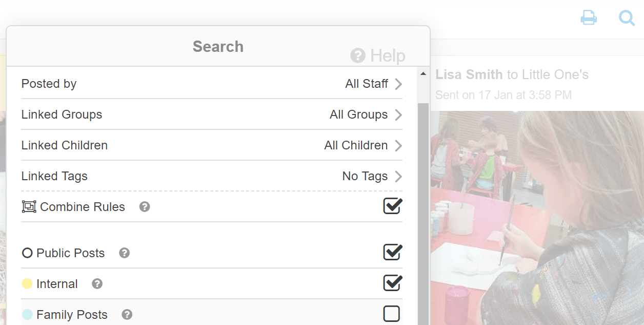Disable the Public Posts checkbox
This screenshot has width=644, height=325.
pos(392,252)
